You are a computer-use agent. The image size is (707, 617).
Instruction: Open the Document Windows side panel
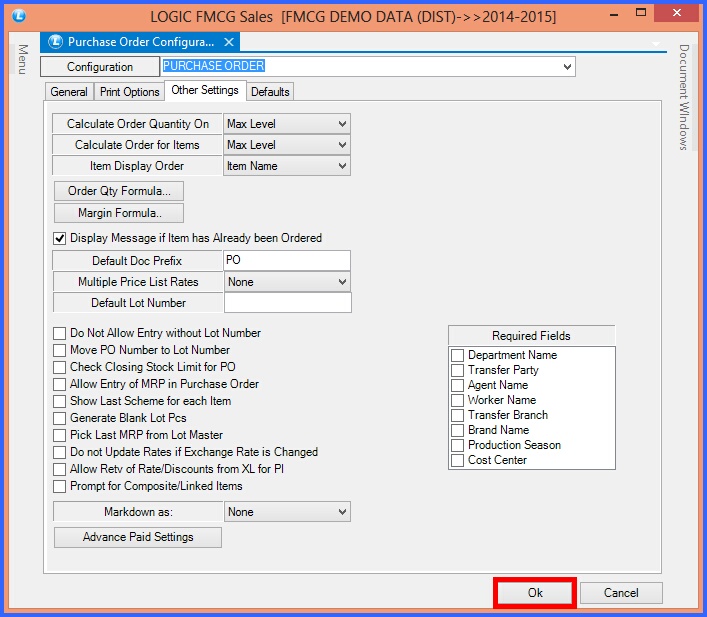684,97
